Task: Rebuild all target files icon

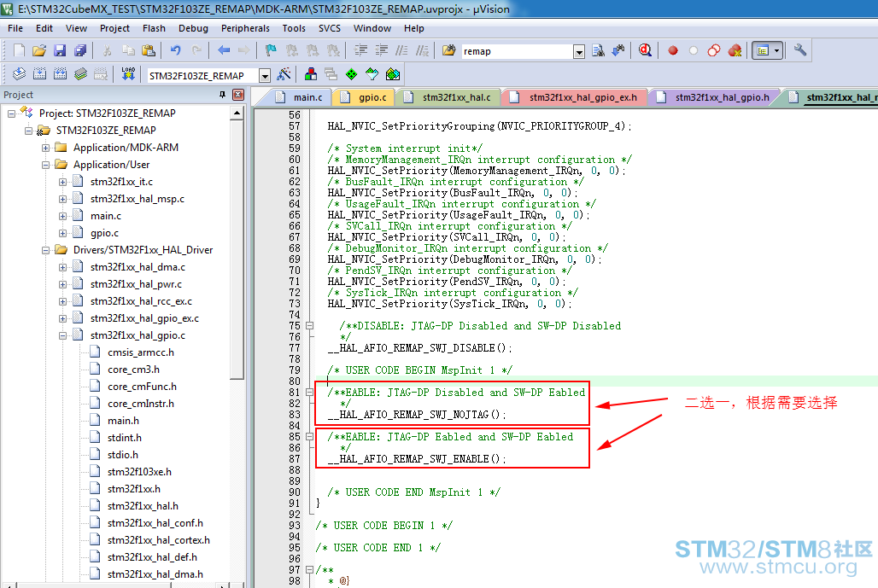Action: pos(60,74)
